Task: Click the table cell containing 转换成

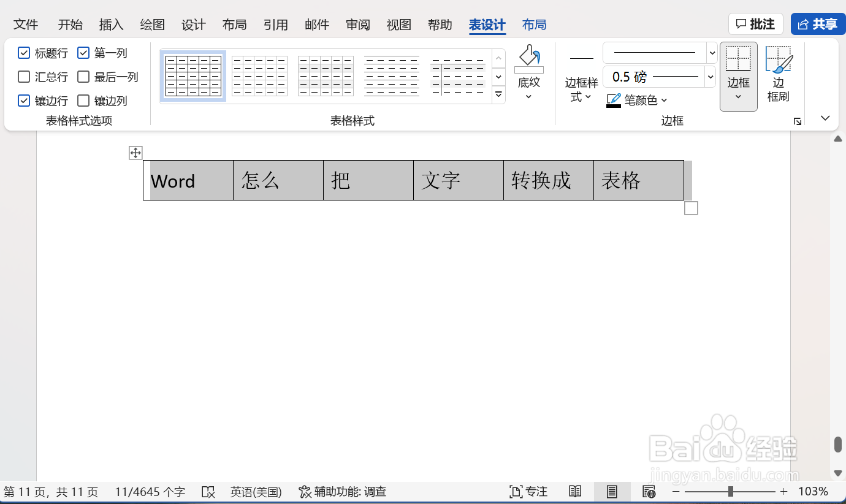Action: pos(549,180)
